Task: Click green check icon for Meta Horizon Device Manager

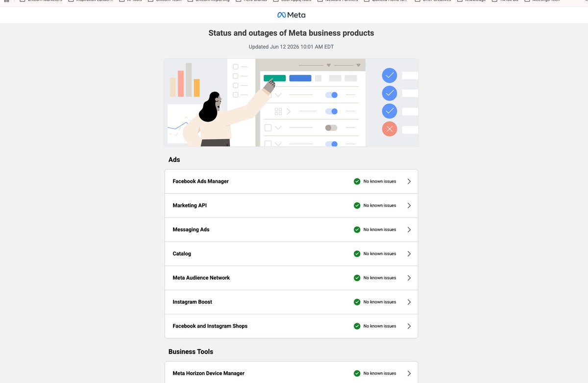Action: point(357,373)
